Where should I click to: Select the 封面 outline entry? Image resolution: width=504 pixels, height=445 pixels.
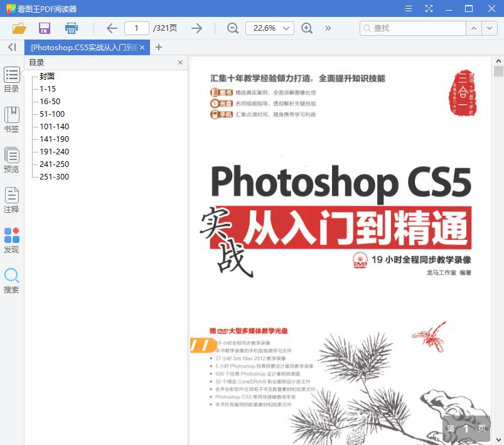47,77
